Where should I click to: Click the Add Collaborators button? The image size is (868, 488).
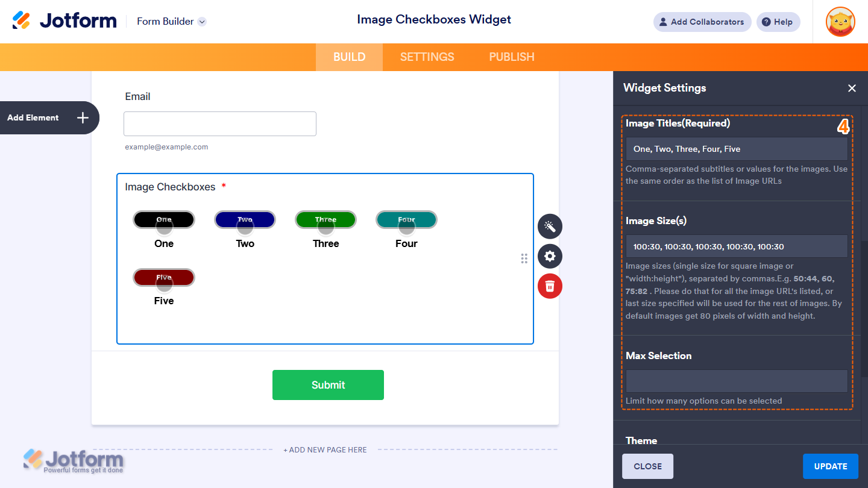click(702, 22)
